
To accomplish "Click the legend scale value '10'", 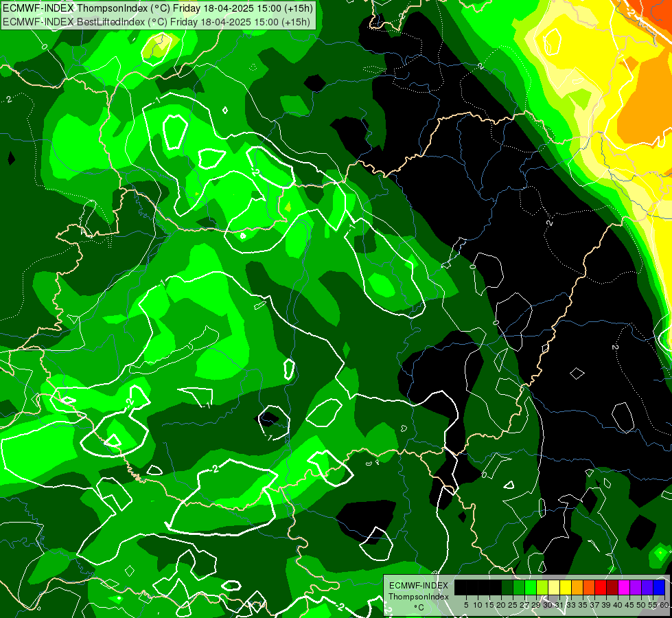I will (x=478, y=605).
